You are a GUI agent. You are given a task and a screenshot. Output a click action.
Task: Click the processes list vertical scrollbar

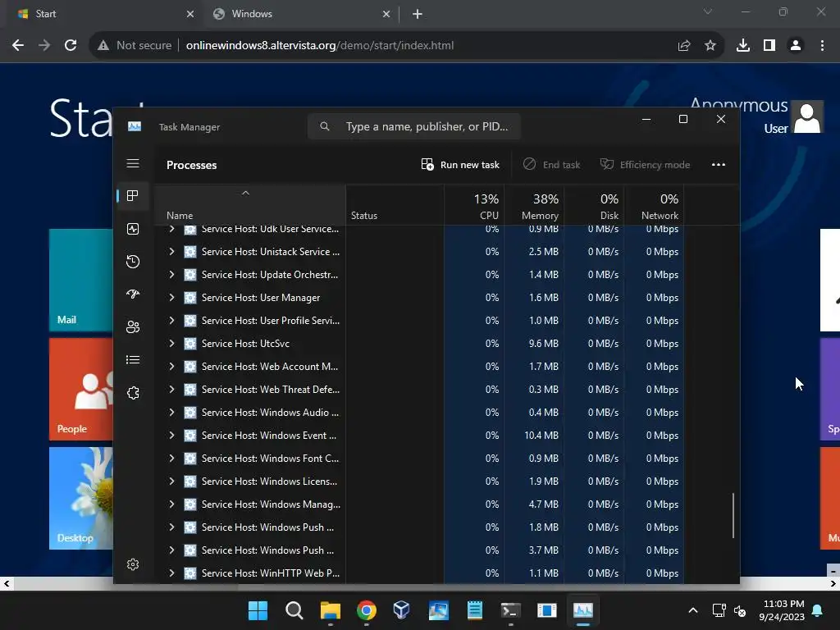pyautogui.click(x=733, y=515)
